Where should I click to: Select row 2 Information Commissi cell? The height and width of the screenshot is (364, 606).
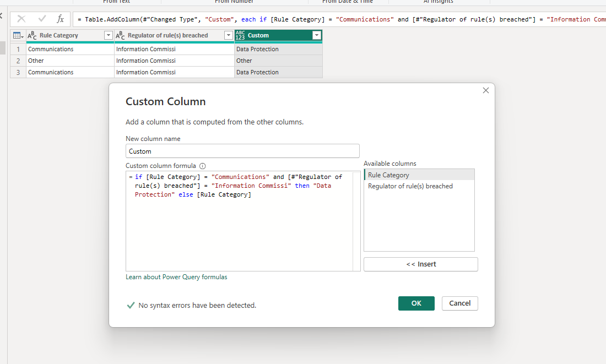click(x=174, y=61)
